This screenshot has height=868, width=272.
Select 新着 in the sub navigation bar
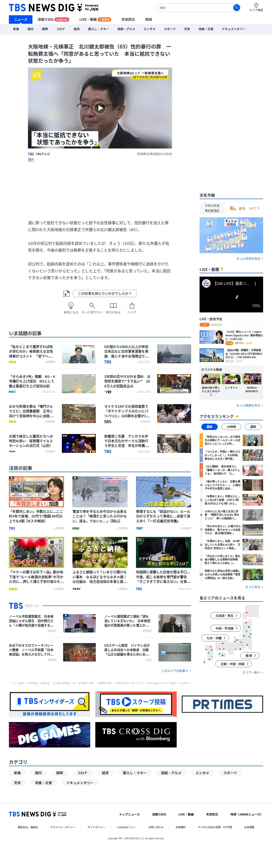(x=16, y=29)
